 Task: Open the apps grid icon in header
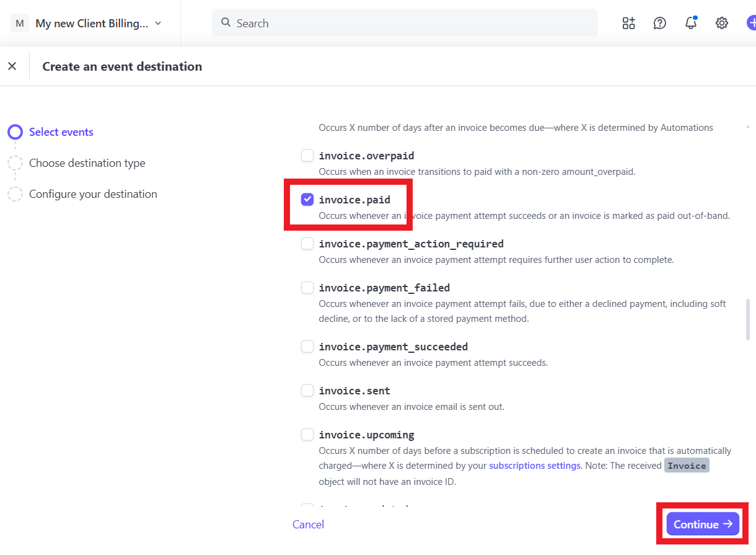(x=628, y=24)
